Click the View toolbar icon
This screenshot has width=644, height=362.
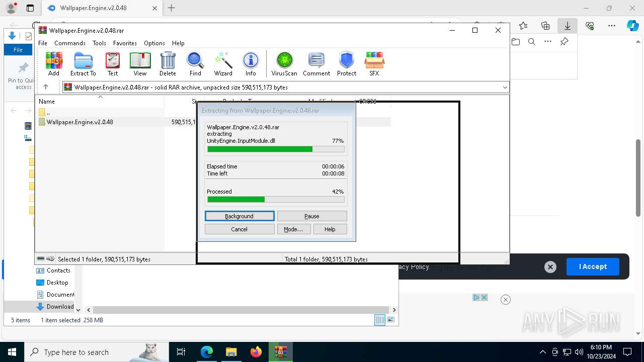pyautogui.click(x=140, y=64)
